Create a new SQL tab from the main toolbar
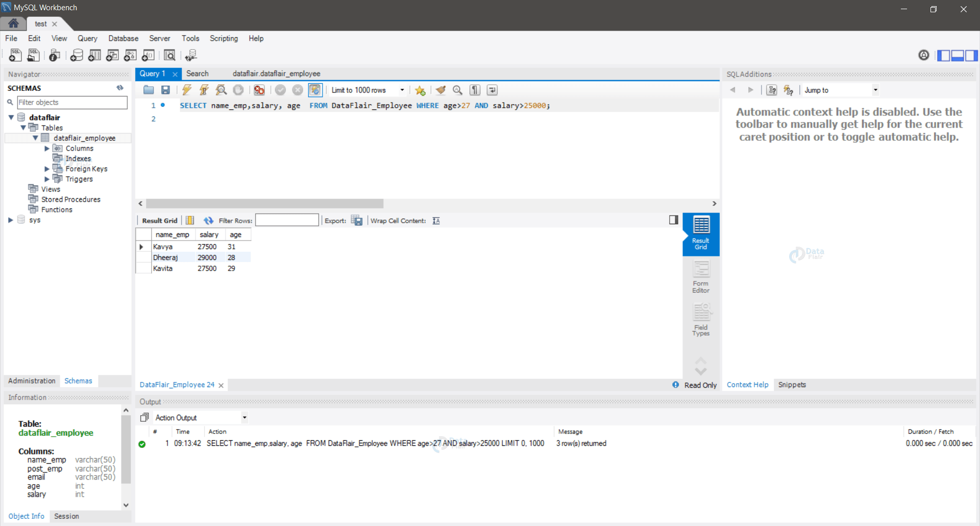 click(15, 55)
